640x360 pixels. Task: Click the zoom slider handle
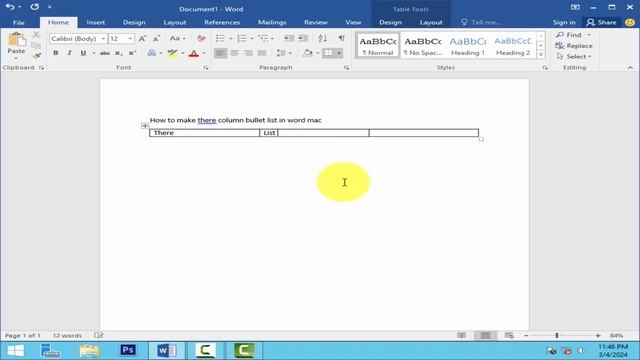click(x=557, y=336)
